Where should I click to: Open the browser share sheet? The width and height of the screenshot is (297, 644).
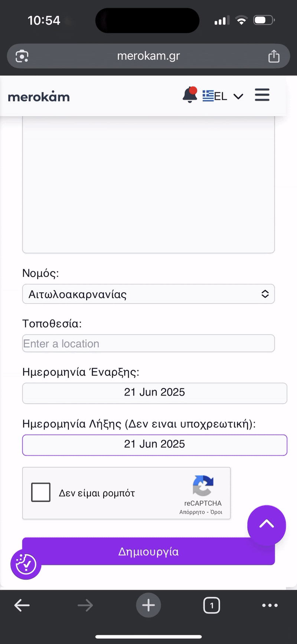click(x=274, y=56)
